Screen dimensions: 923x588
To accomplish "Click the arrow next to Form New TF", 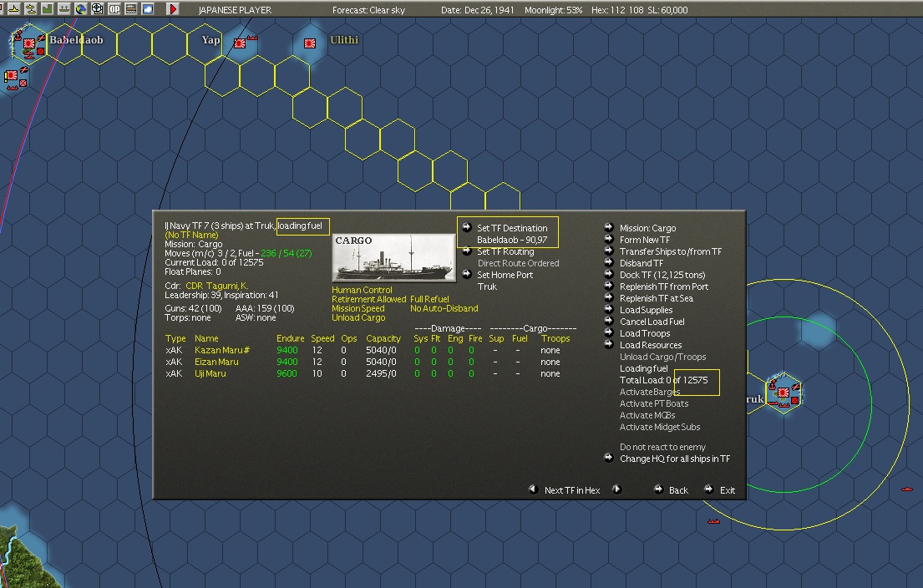I will (x=609, y=239).
